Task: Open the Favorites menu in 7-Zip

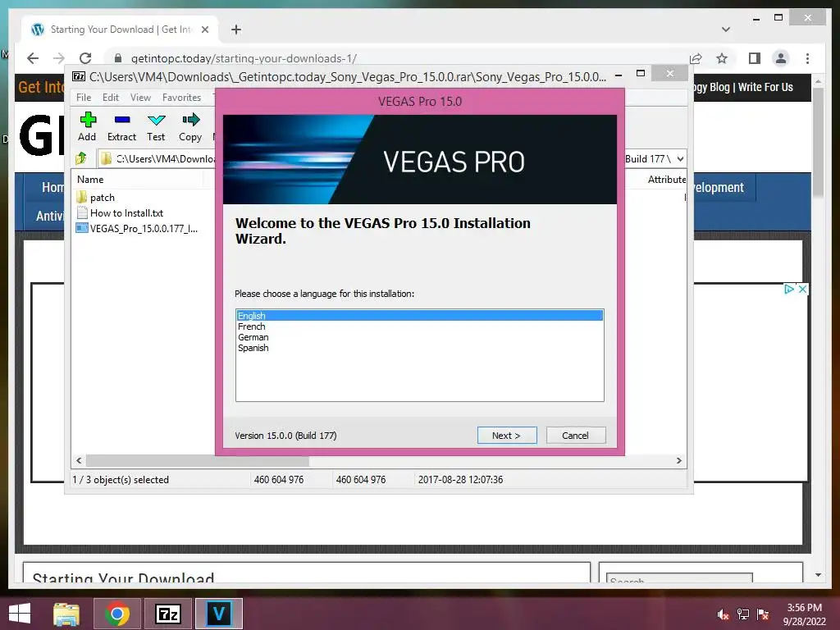Action: pos(181,98)
